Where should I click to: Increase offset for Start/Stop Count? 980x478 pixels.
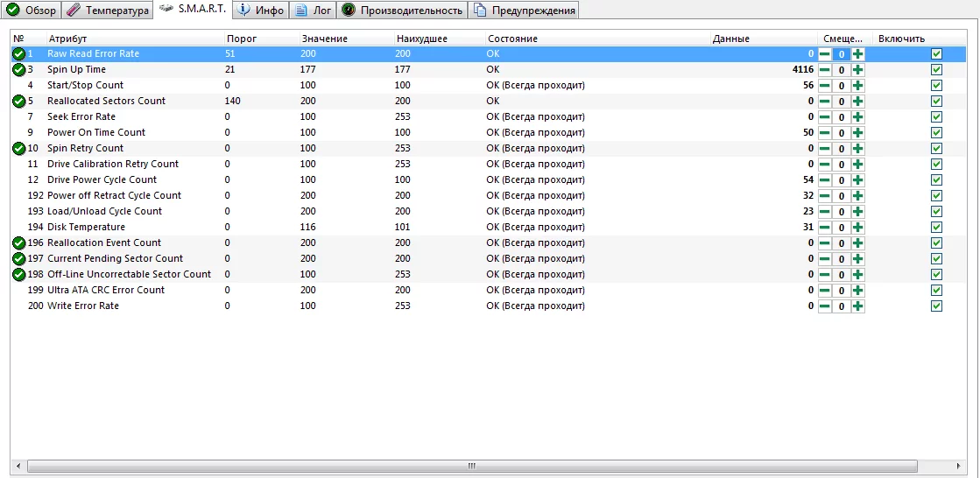point(858,86)
